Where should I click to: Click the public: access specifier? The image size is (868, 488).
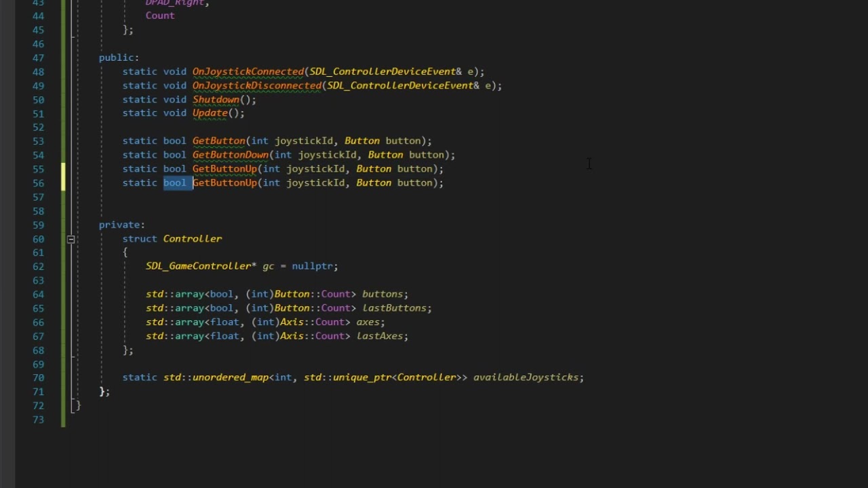(119, 58)
